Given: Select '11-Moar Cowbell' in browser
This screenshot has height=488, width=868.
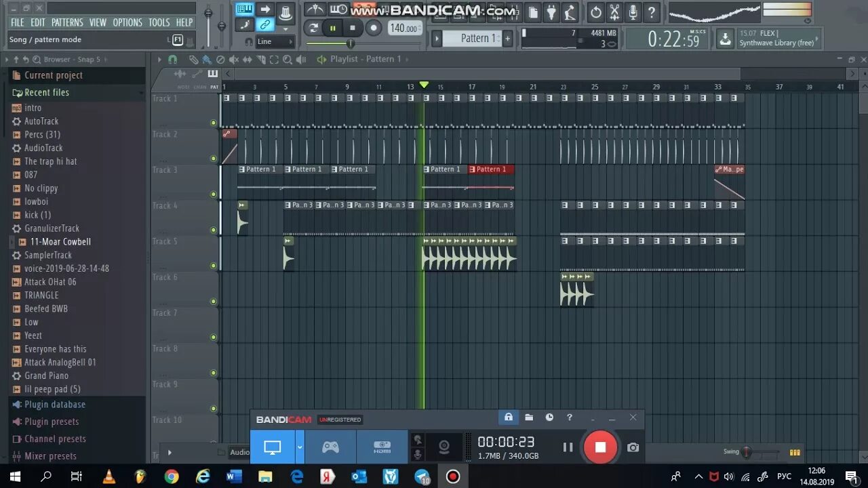Looking at the screenshot, I should (x=60, y=242).
